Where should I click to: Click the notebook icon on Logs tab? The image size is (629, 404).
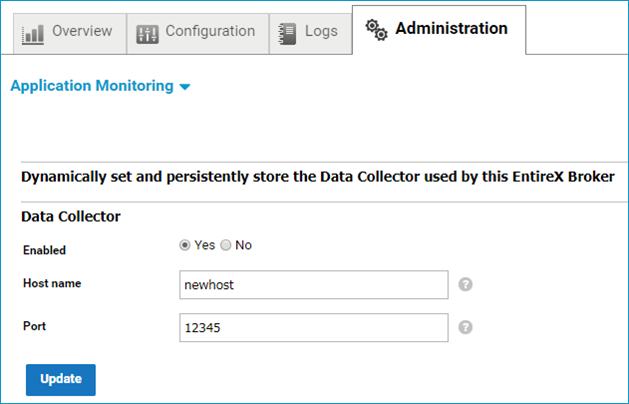[287, 34]
